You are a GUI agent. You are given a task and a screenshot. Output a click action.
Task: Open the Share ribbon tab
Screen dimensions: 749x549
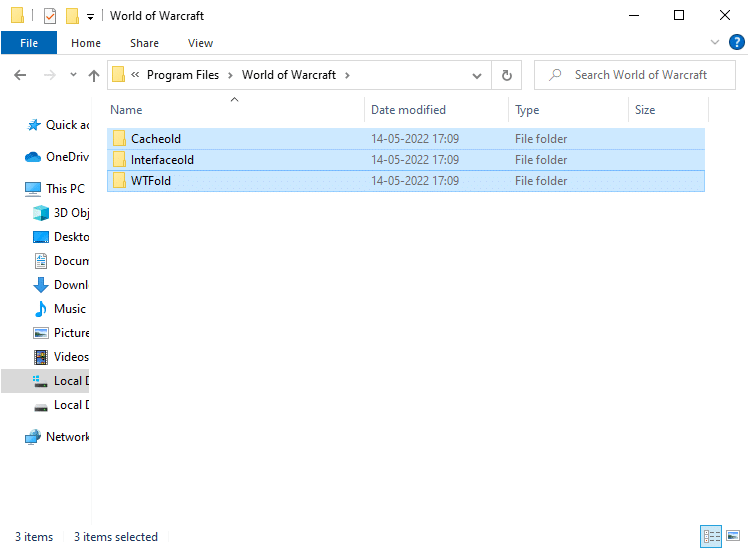point(144,43)
